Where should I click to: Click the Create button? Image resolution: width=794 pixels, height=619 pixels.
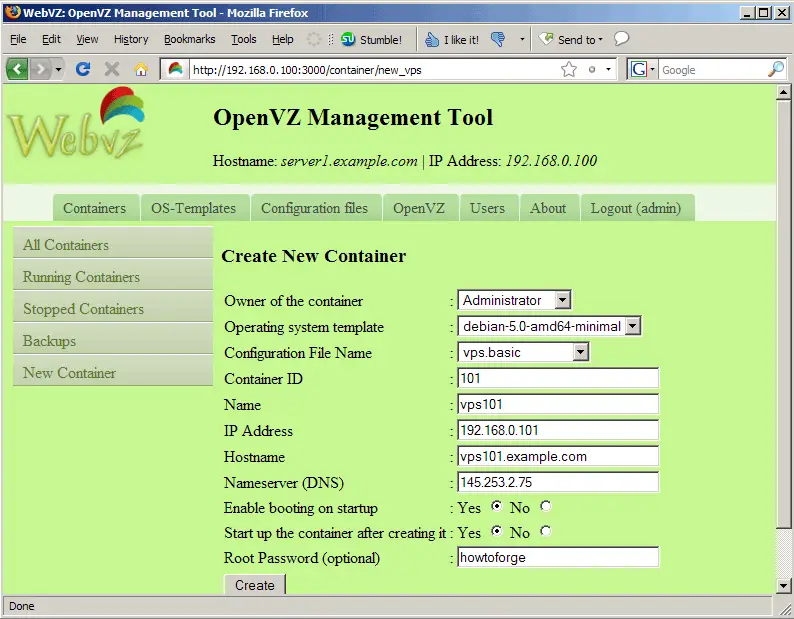(255, 584)
